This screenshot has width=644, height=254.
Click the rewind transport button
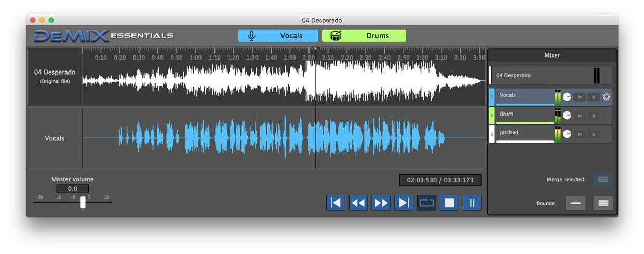click(358, 203)
